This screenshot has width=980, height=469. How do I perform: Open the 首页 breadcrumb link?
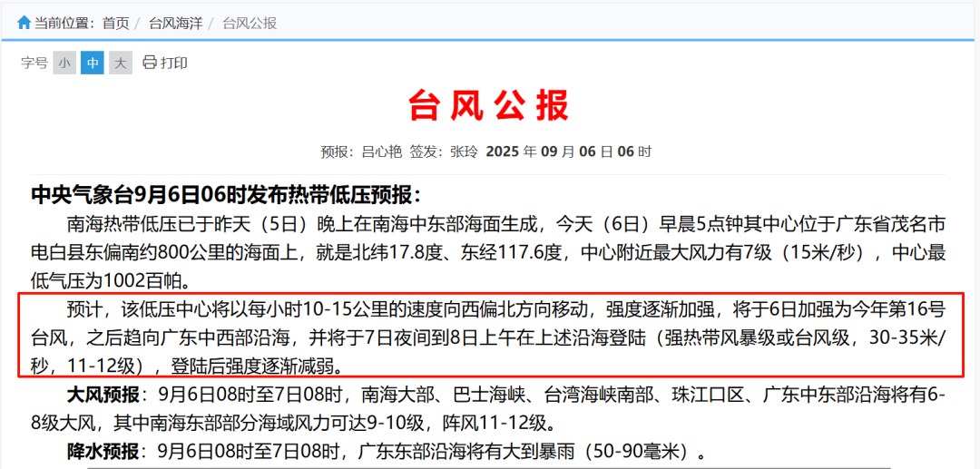pos(115,23)
